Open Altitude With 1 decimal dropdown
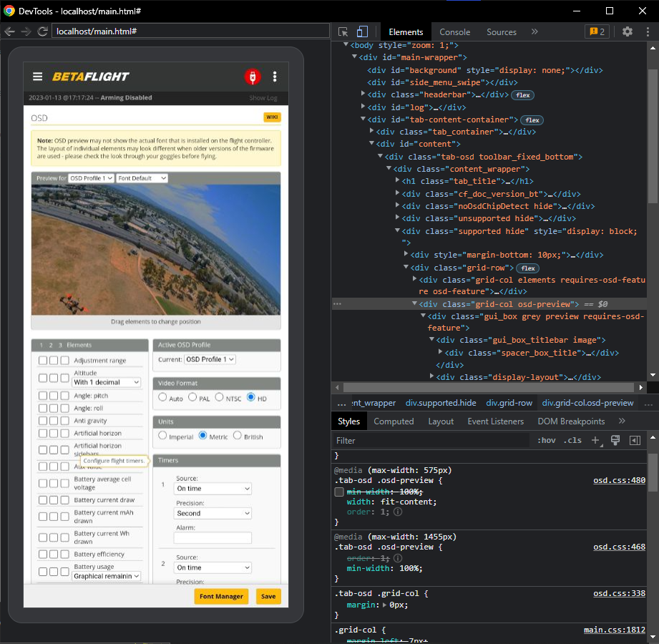659x644 pixels. (x=107, y=382)
